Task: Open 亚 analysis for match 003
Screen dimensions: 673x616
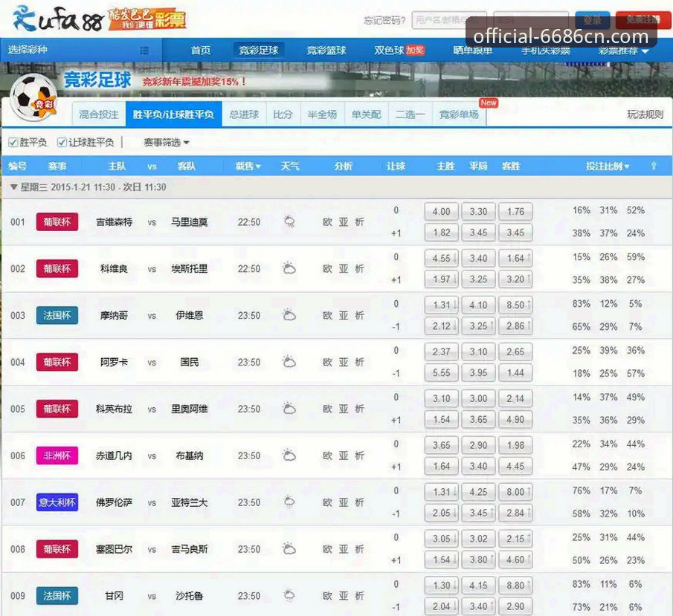Action: pos(344,315)
